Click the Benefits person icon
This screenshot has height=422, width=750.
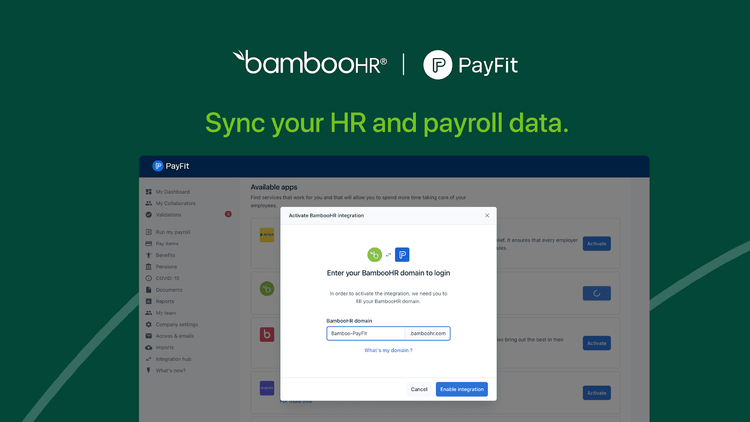coord(149,255)
